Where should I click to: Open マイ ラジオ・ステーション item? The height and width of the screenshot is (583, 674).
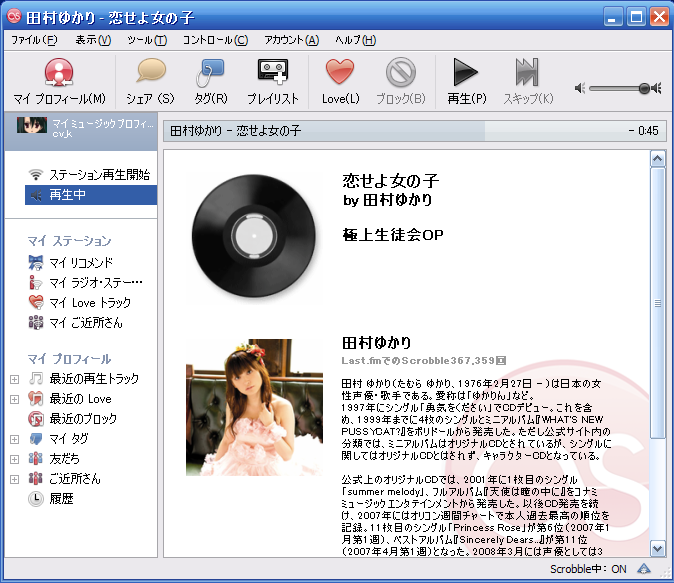[x=96, y=282]
